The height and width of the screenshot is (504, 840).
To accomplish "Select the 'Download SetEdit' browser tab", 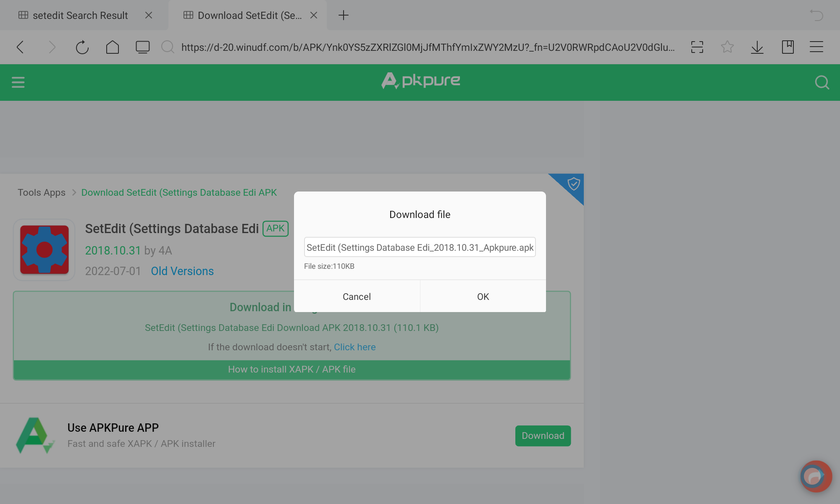I will (249, 16).
